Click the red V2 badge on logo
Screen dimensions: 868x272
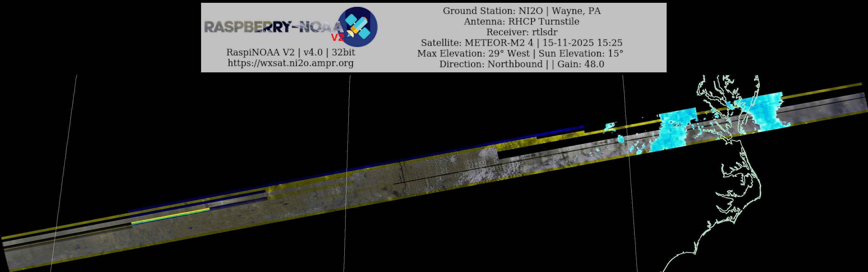(x=338, y=37)
